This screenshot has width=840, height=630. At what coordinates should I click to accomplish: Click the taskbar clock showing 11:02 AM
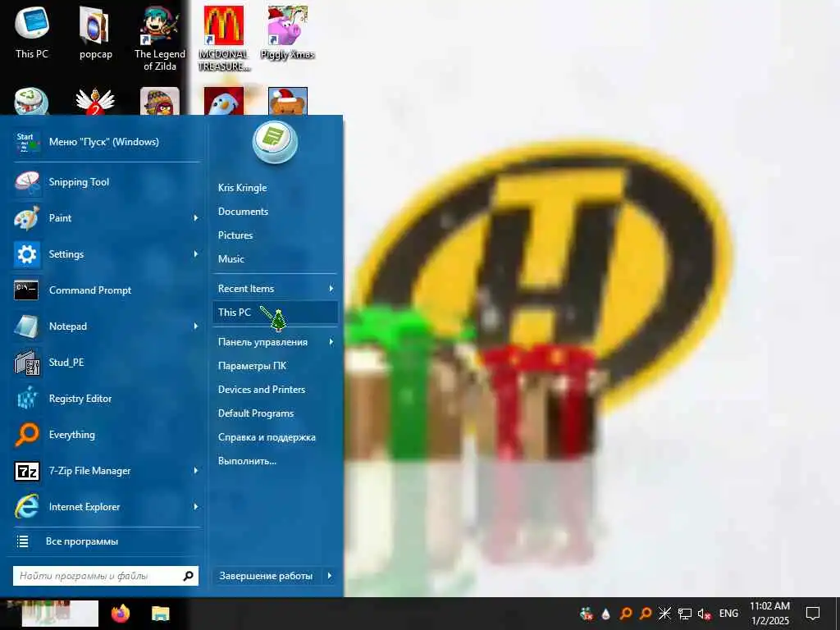(x=769, y=614)
